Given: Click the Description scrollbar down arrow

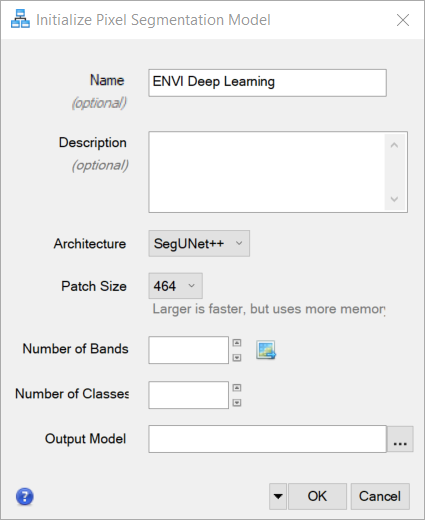Looking at the screenshot, I should click(395, 199).
